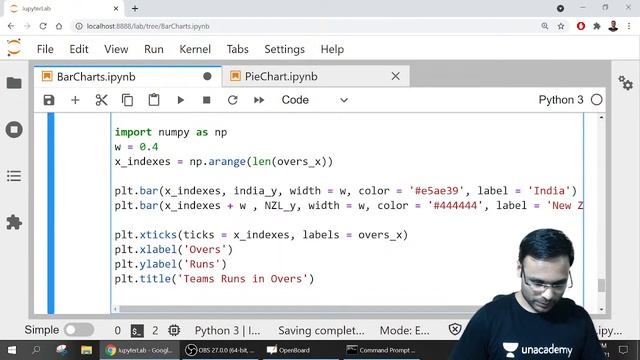Open the View menu
The height and width of the screenshot is (360, 640).
coord(116,49)
